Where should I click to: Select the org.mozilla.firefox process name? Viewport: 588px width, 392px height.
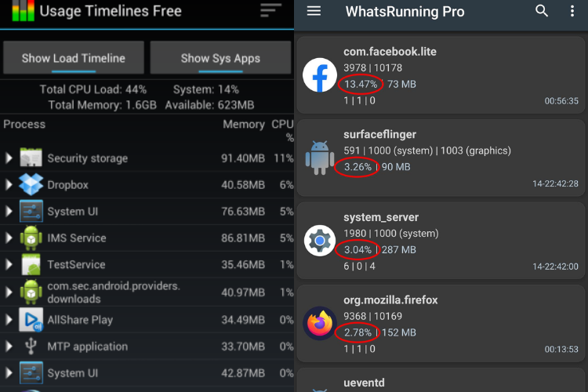[390, 300]
